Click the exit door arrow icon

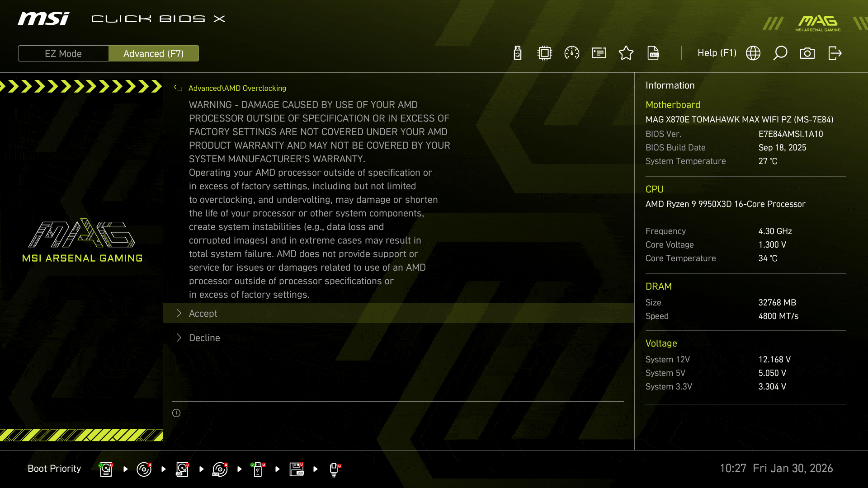coord(835,53)
